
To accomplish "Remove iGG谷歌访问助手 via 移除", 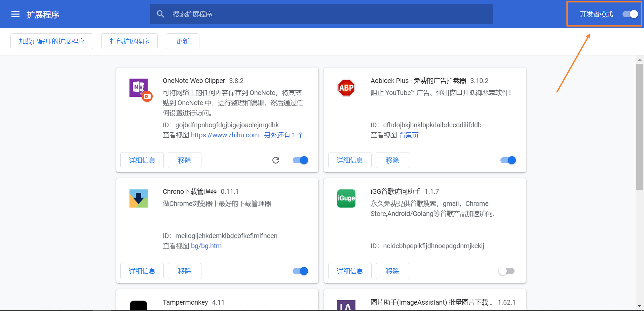I will (x=392, y=271).
